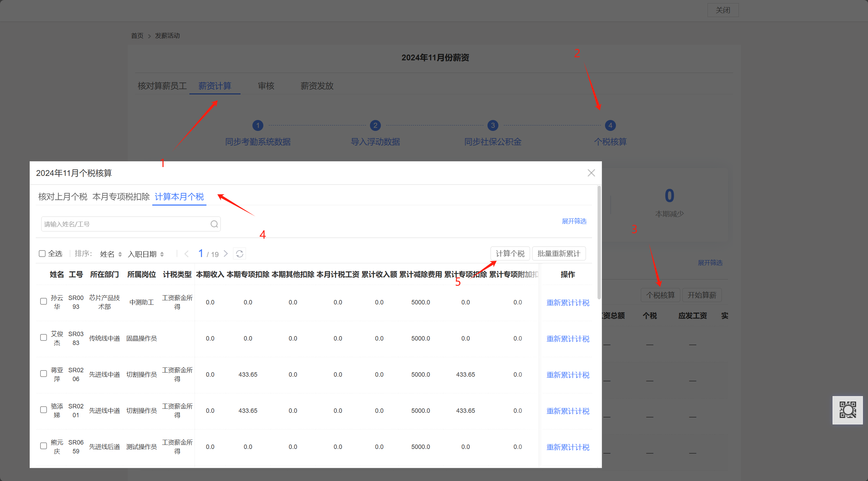Check the row checkbox for 孙云华
Screen dimensions: 868x481
44,301
